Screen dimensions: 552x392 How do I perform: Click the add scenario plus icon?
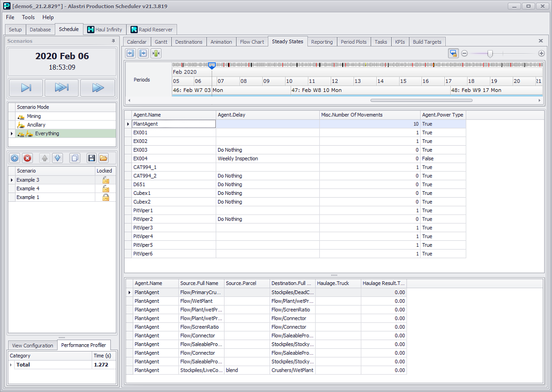[x=15, y=158]
